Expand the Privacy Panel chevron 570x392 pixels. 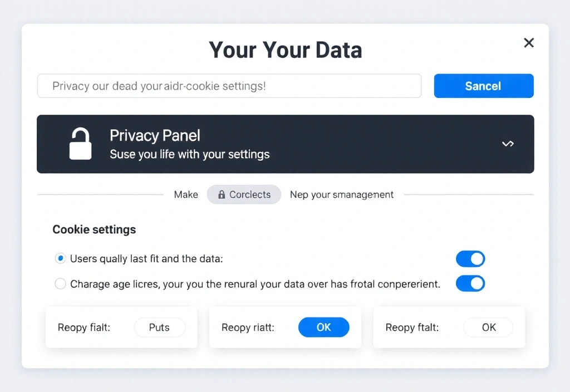click(x=508, y=144)
